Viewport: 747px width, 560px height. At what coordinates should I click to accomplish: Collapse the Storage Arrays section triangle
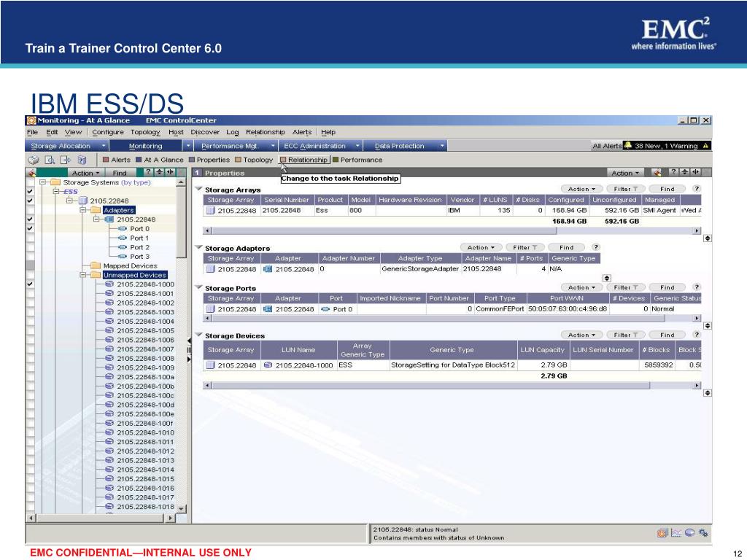pos(198,189)
